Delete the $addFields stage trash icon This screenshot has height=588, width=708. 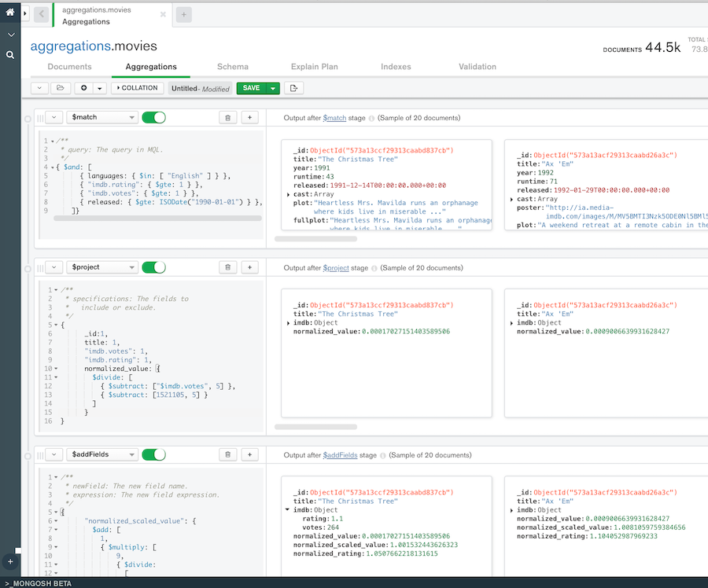coord(227,455)
